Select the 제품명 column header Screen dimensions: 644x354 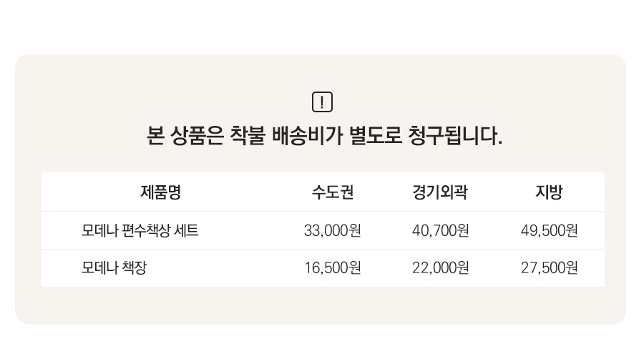161,192
